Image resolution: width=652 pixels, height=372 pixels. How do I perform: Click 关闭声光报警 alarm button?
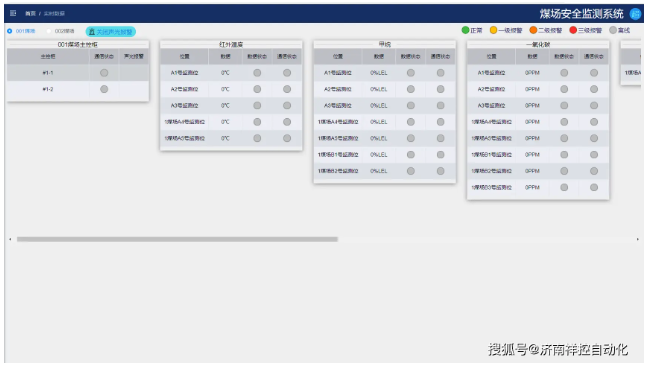[x=111, y=32]
